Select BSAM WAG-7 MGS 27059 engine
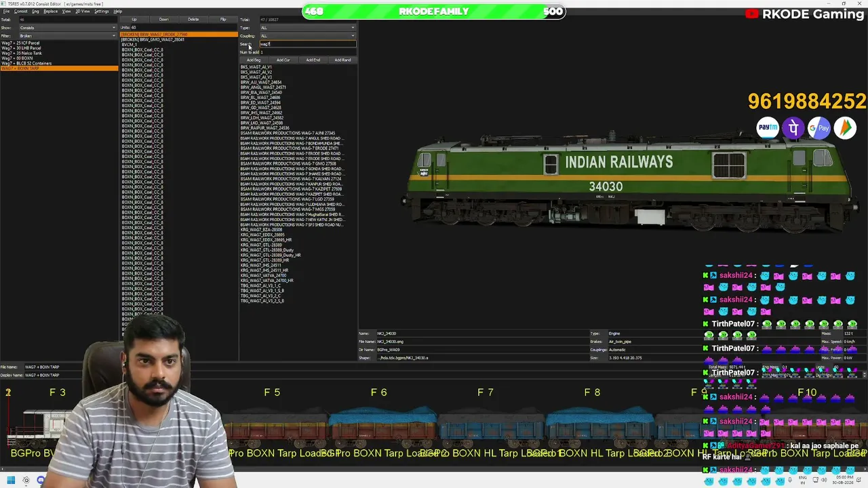 point(288,209)
